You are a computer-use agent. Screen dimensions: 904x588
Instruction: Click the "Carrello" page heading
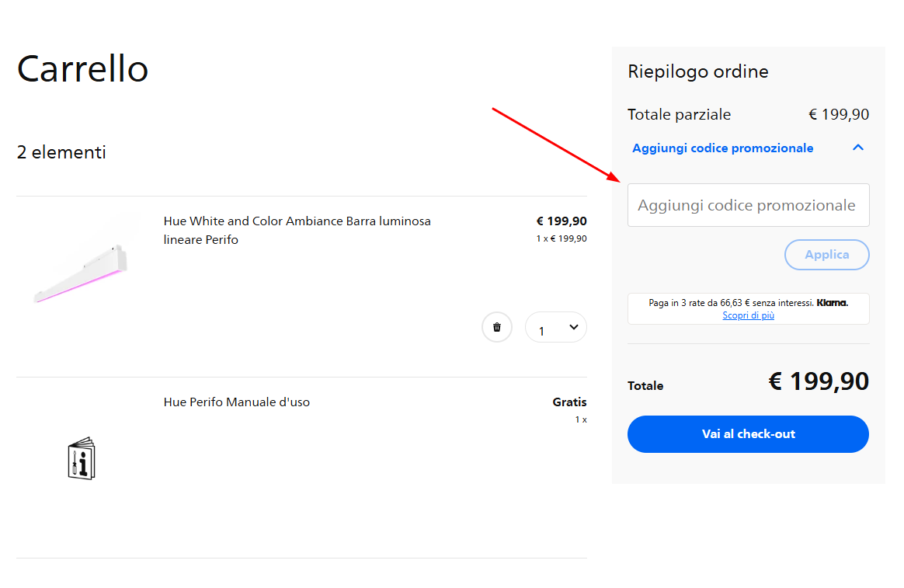point(82,69)
